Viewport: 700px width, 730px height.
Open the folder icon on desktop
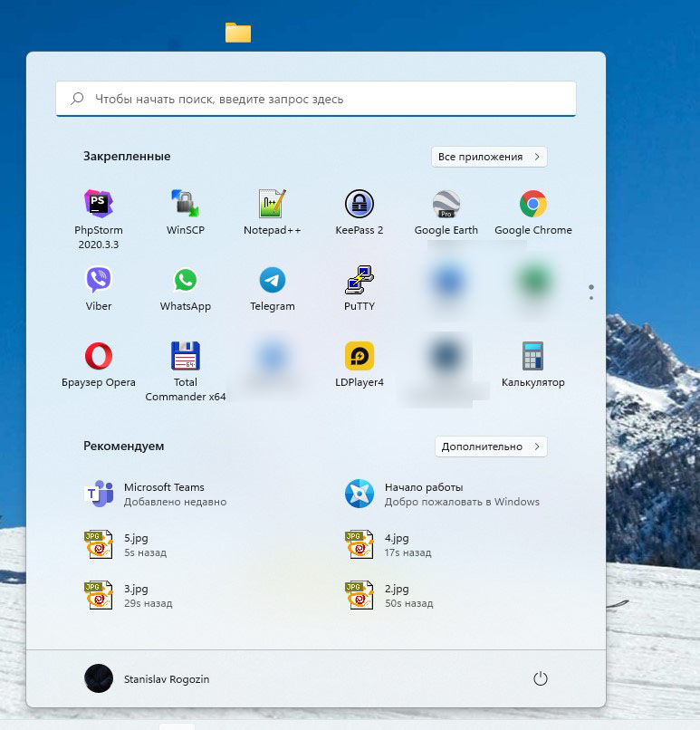(238, 33)
